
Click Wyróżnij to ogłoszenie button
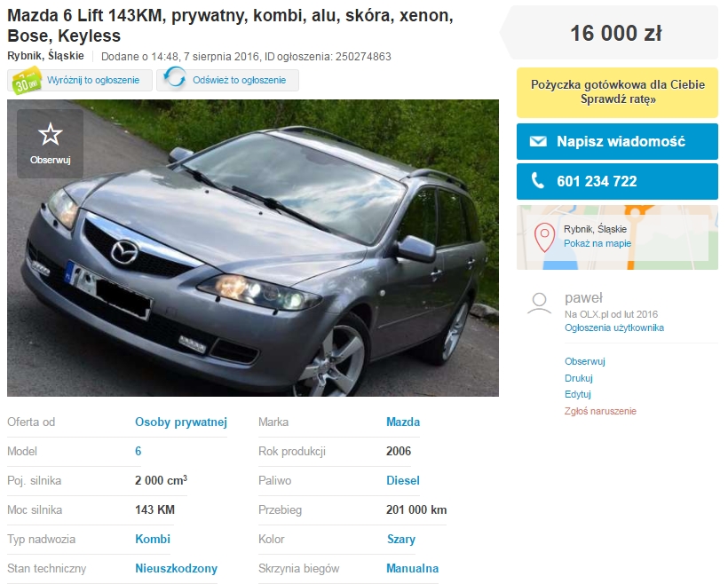(80, 80)
